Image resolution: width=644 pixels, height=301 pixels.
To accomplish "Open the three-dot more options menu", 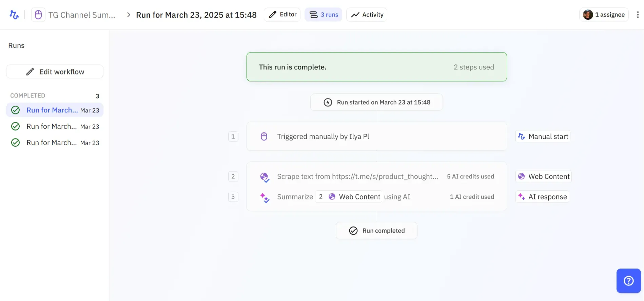I will point(638,15).
